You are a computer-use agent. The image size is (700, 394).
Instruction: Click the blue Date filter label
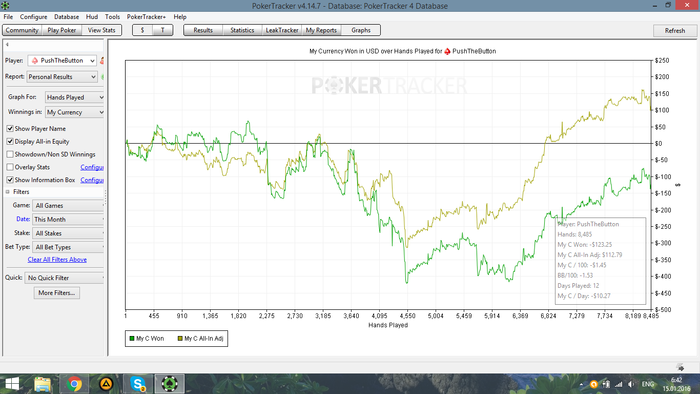(x=23, y=219)
